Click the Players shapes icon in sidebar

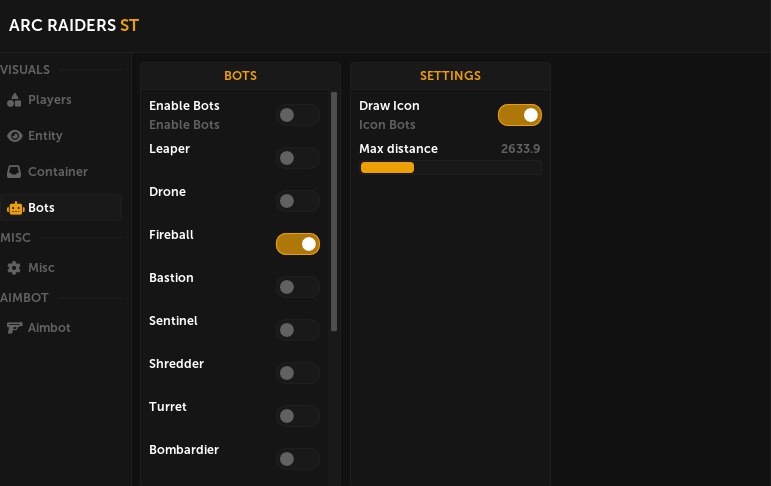(14, 100)
